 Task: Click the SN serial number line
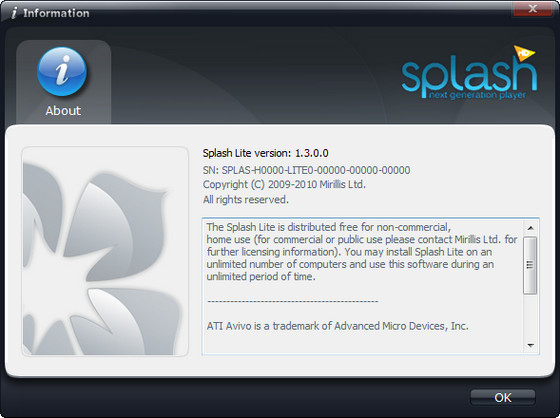306,170
